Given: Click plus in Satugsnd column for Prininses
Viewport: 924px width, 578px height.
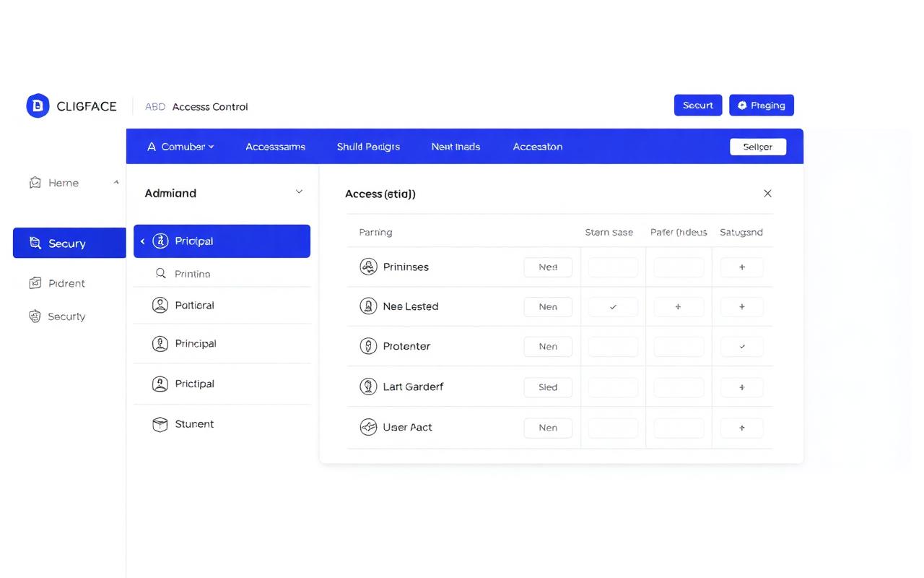Looking at the screenshot, I should pos(741,267).
